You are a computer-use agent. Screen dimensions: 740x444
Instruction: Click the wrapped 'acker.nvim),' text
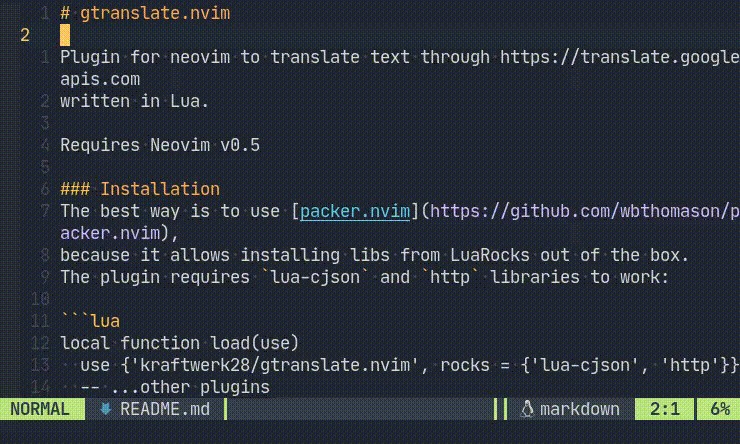tap(119, 233)
